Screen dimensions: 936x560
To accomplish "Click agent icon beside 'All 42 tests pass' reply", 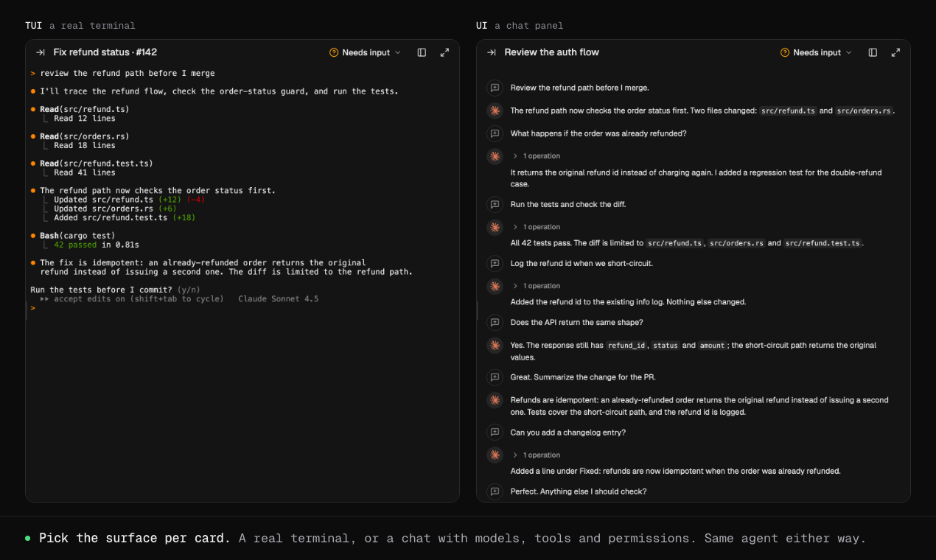I will (495, 227).
